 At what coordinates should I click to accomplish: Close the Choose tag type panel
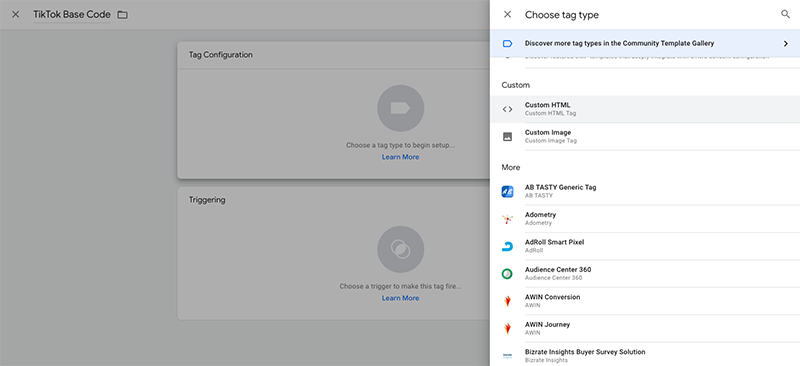click(507, 14)
